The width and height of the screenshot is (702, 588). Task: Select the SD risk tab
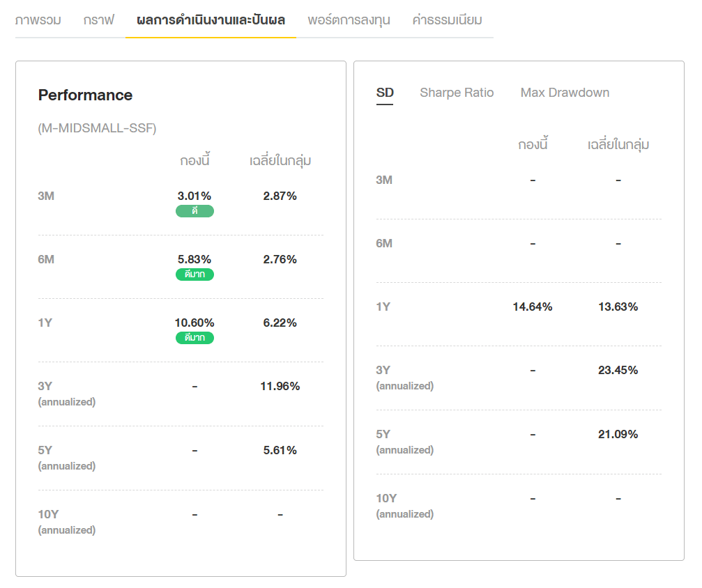385,93
